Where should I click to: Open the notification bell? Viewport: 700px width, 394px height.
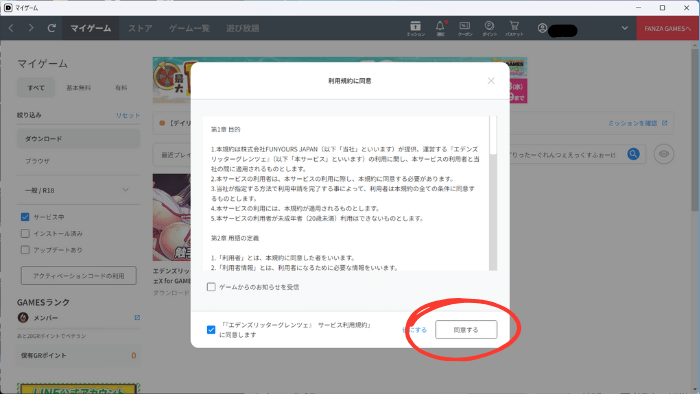pyautogui.click(x=440, y=28)
